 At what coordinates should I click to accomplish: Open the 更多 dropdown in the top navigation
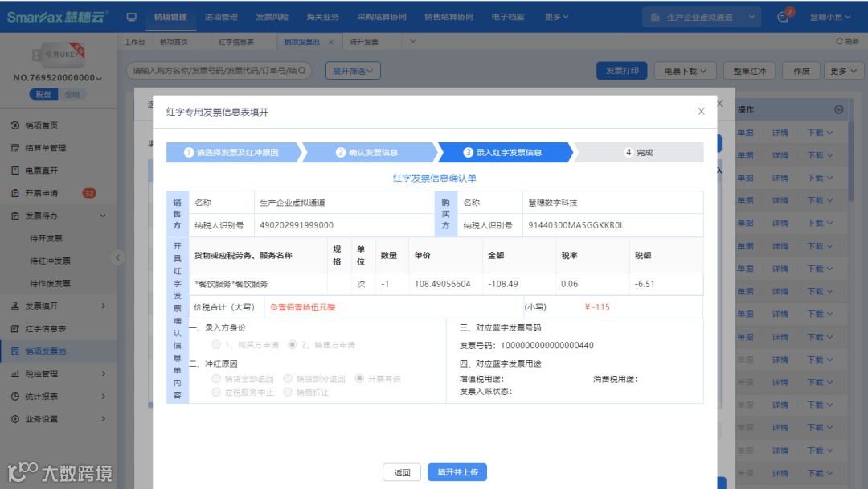tap(556, 17)
